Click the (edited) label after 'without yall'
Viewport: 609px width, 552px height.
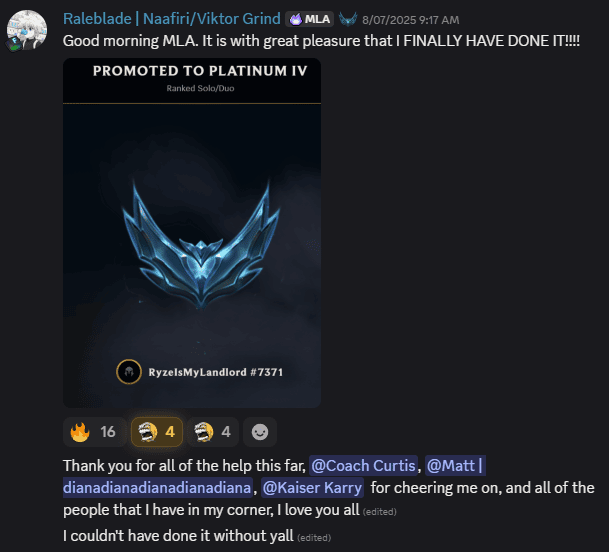pos(314,538)
